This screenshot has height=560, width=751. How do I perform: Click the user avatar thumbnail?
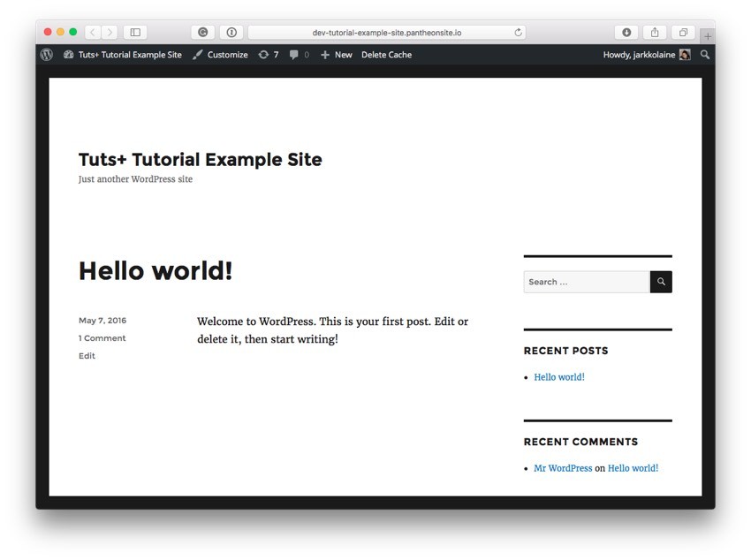coord(685,55)
